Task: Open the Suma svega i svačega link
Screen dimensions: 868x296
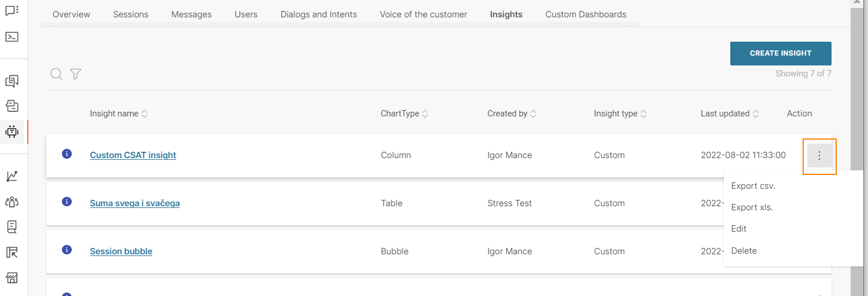Action: click(x=135, y=203)
